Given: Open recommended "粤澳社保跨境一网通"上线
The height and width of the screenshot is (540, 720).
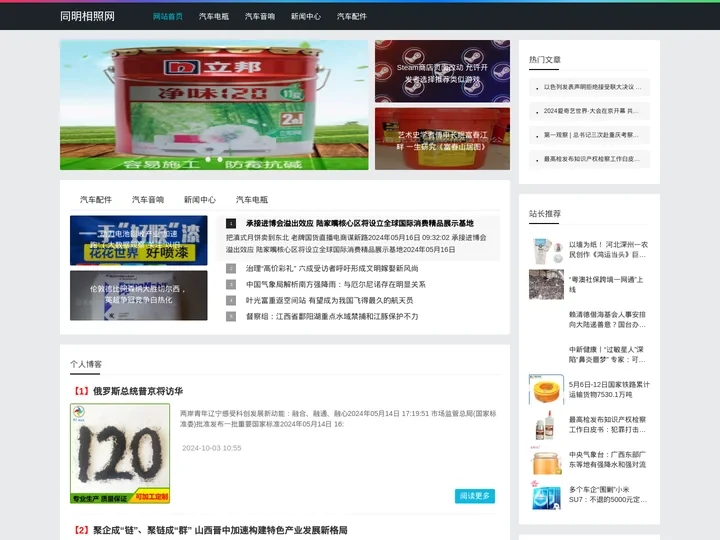Looking at the screenshot, I should tap(606, 285).
